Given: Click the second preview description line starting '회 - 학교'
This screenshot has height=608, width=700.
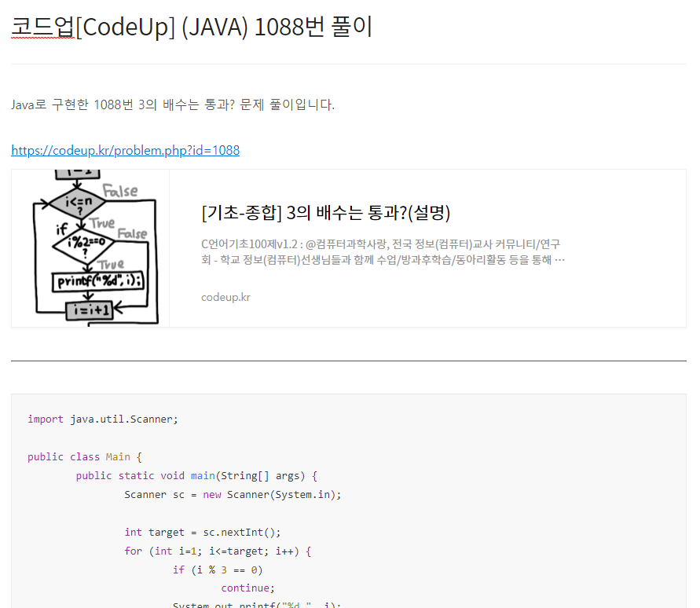Looking at the screenshot, I should [x=383, y=260].
